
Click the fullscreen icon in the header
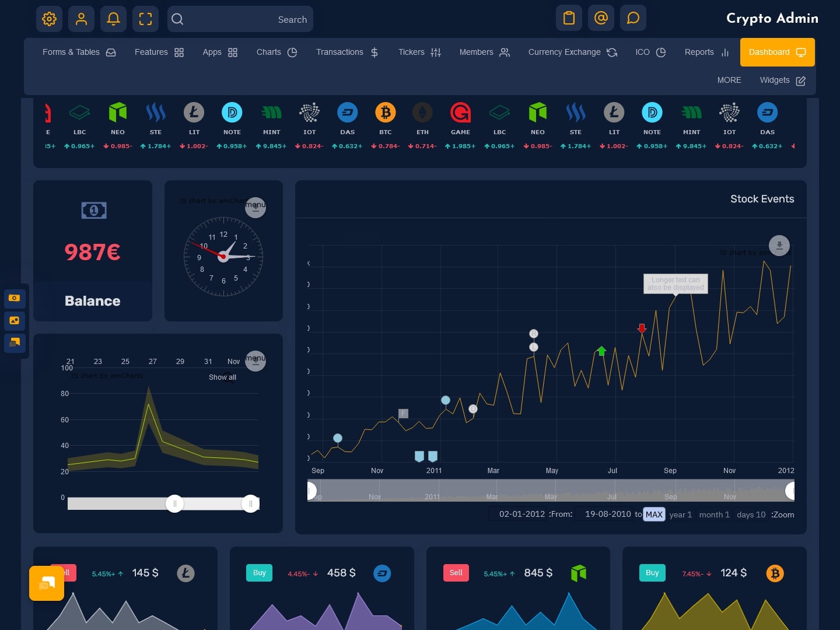(x=145, y=19)
